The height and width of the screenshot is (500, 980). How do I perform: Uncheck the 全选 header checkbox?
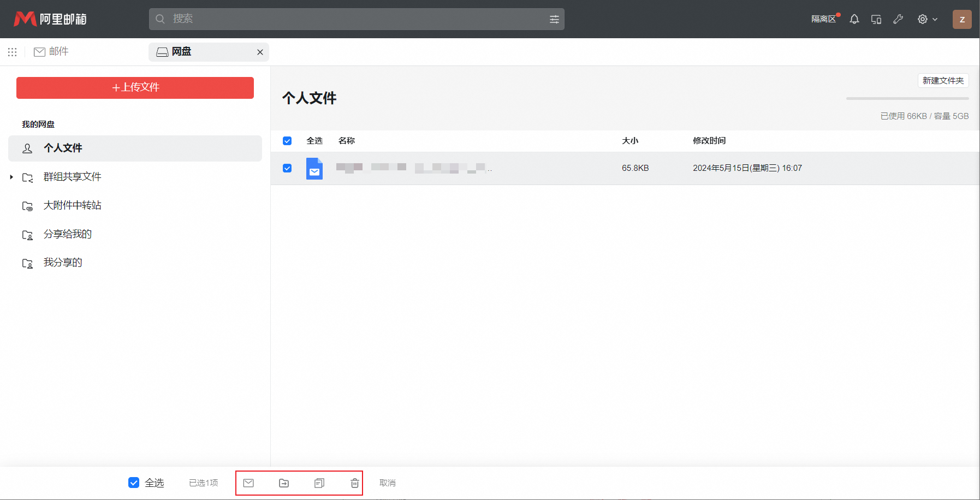[x=287, y=140]
